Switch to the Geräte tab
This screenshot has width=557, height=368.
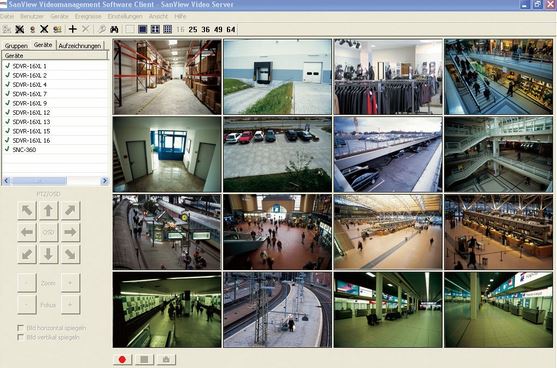43,45
